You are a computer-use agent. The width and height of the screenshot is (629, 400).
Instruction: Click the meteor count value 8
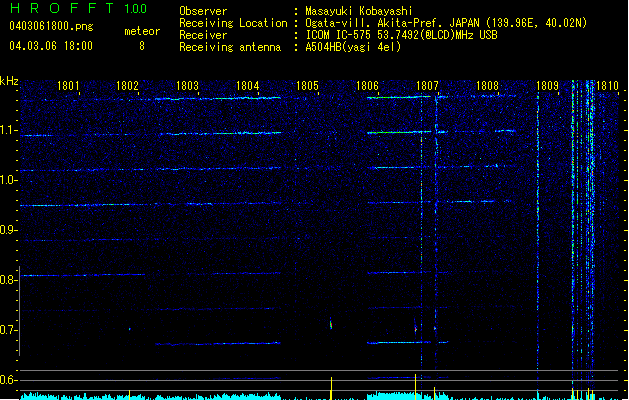[x=142, y=46]
